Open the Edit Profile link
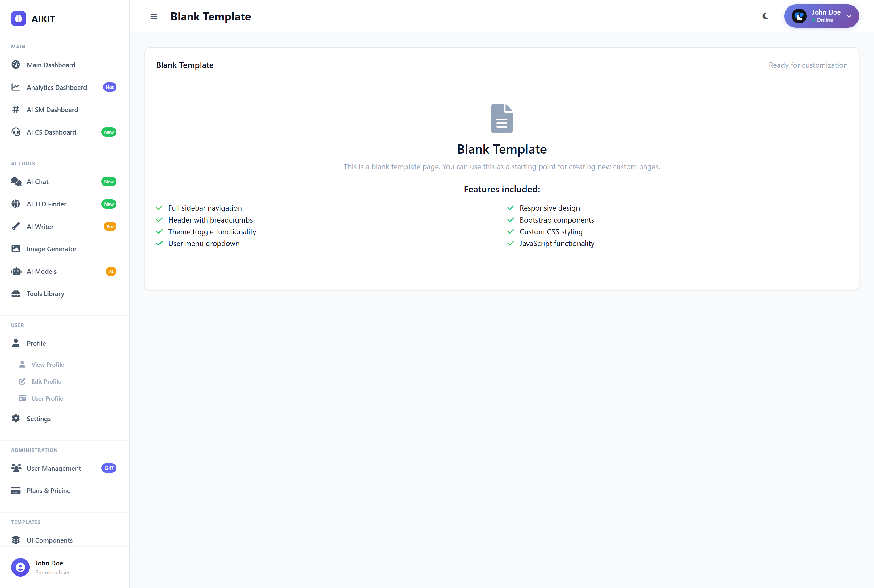874x588 pixels. (46, 382)
